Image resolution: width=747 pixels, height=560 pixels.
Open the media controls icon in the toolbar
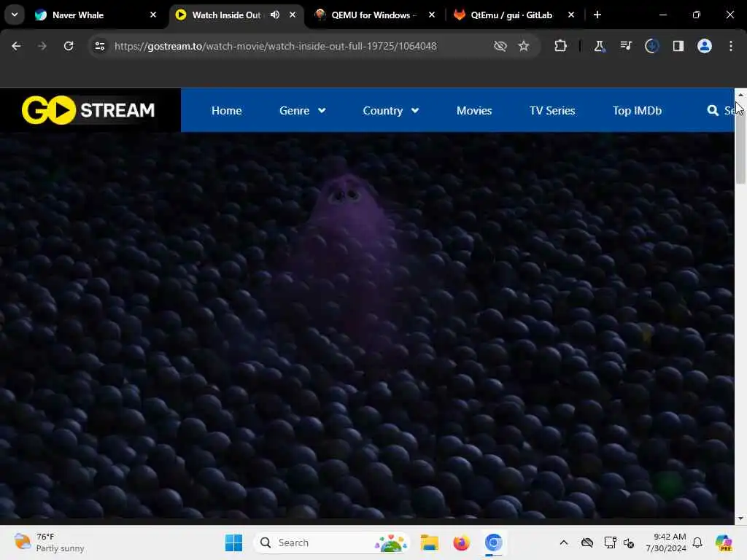(x=625, y=46)
